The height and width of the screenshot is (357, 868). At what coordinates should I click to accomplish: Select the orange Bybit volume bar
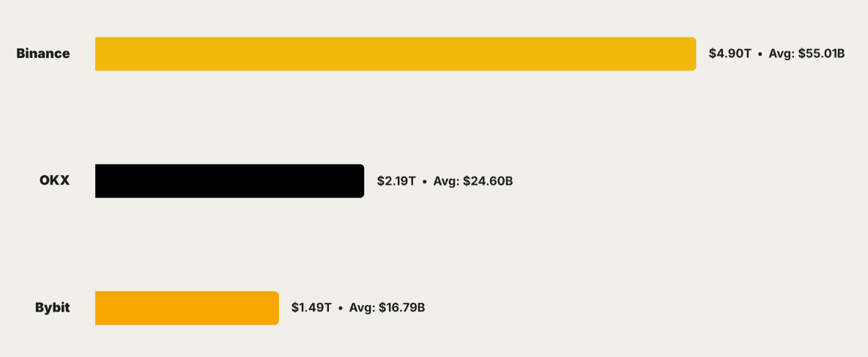187,307
